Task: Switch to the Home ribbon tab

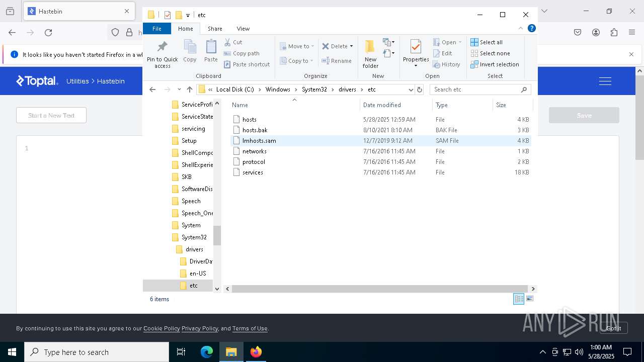Action: [x=185, y=29]
